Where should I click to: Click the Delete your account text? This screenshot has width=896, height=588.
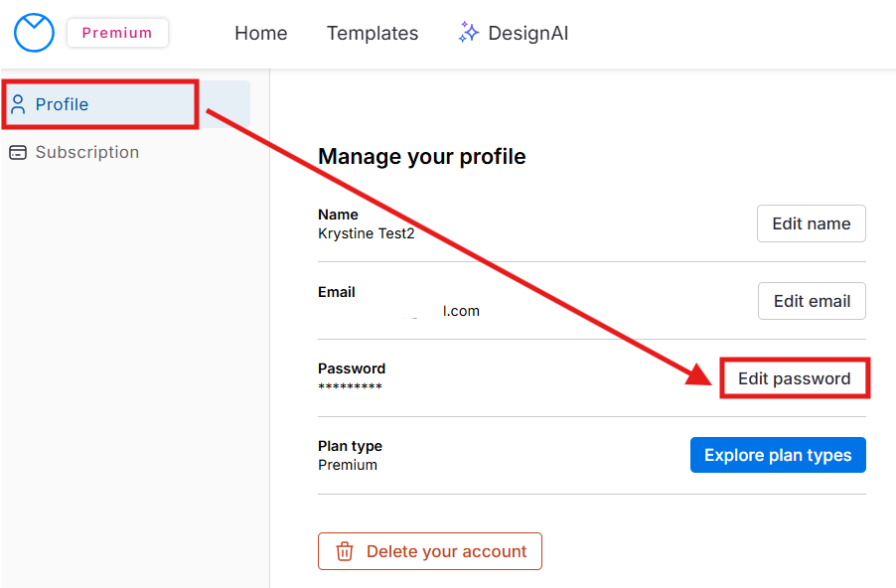[x=446, y=551]
